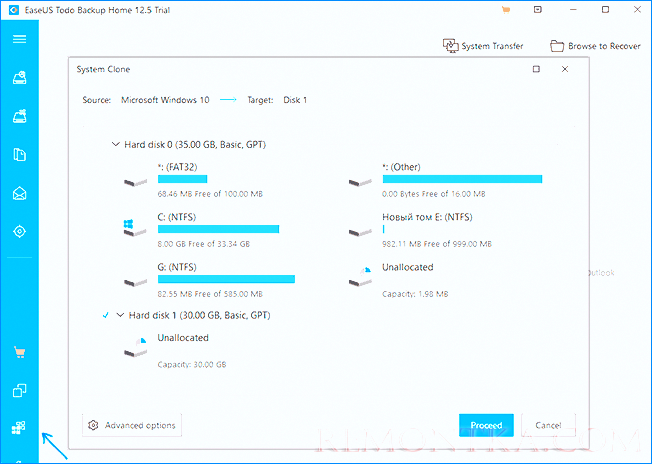Screen dimensions: 652x464
Task: Open the Clone icon in sidebar
Action: tap(20, 390)
